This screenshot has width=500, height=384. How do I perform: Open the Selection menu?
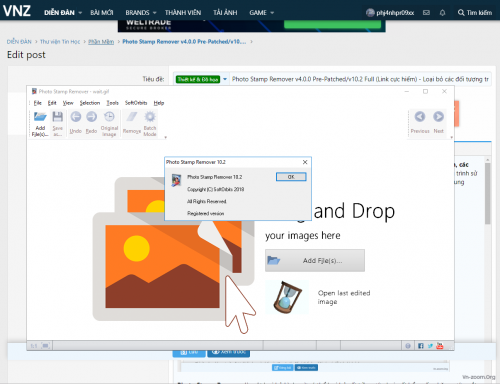click(x=90, y=103)
